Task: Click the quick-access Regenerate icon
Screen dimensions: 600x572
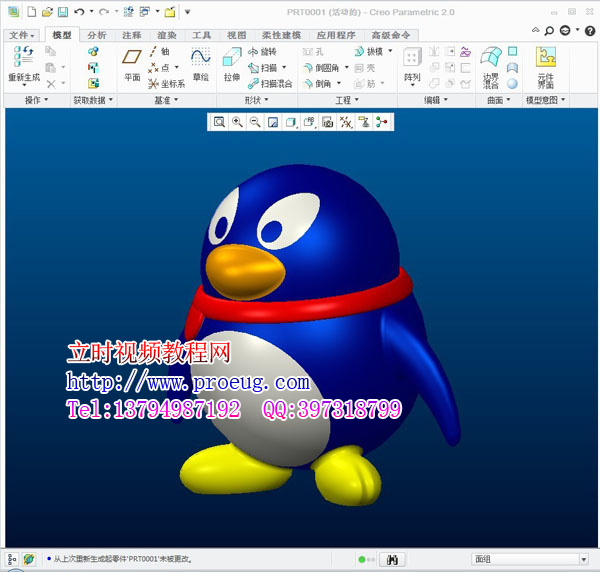Action: coord(129,12)
